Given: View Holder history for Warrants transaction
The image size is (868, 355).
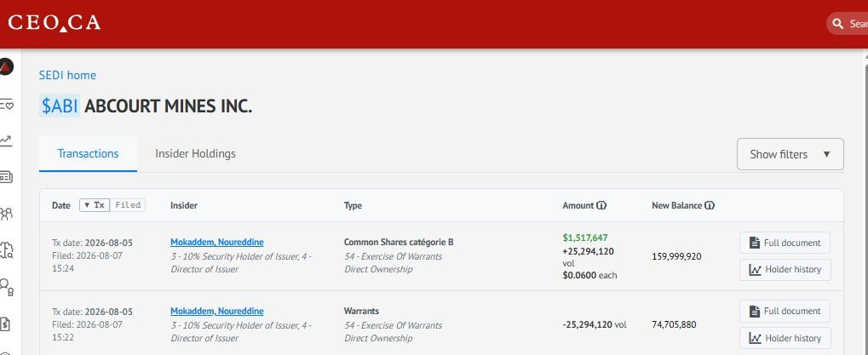Looking at the screenshot, I should (x=785, y=338).
